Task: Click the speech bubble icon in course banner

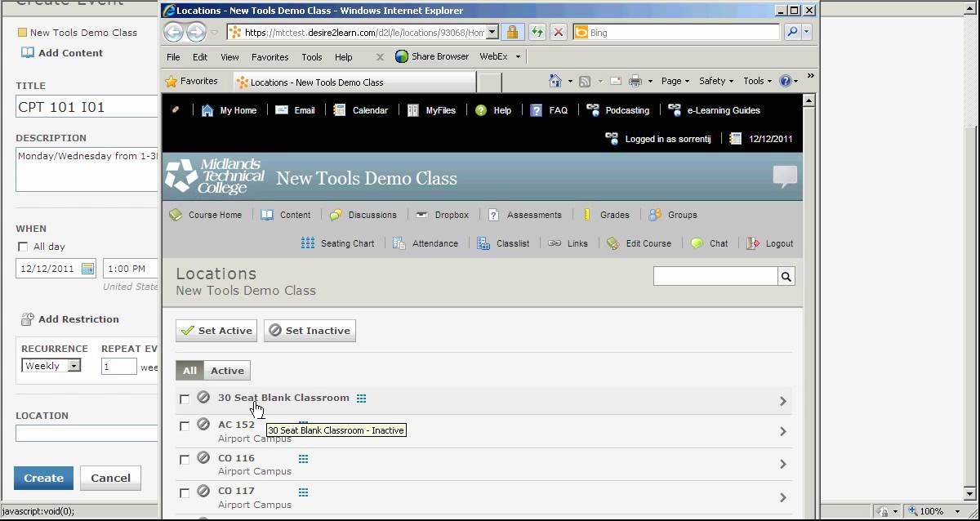Action: pyautogui.click(x=785, y=176)
